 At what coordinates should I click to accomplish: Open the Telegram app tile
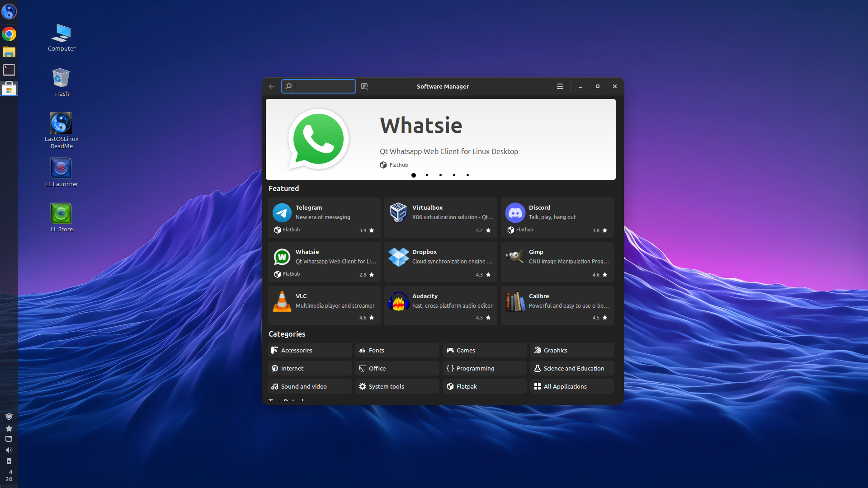point(324,218)
